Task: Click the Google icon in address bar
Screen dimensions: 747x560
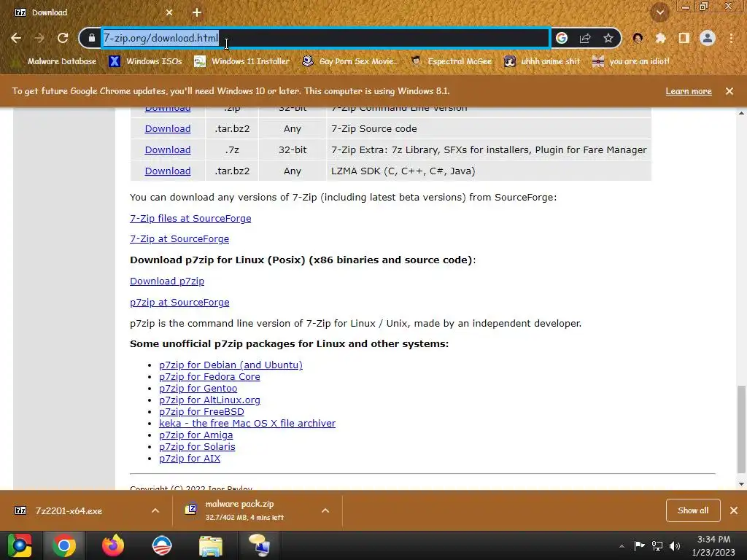Action: 562,38
